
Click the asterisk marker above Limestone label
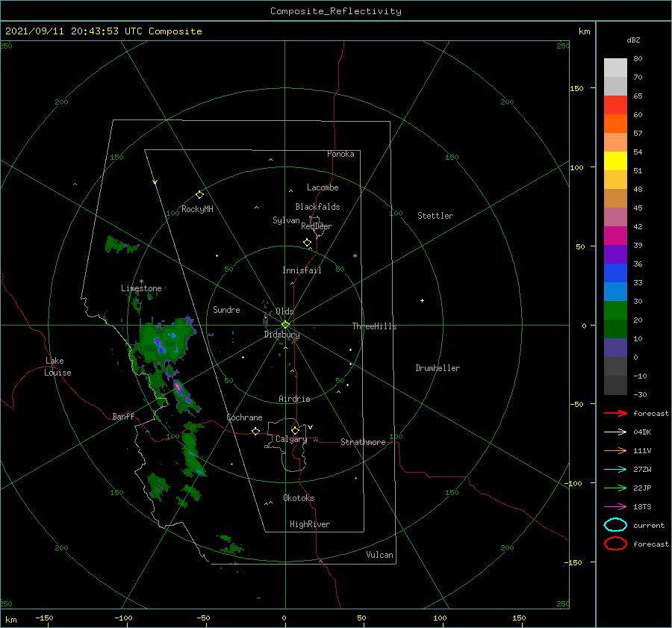pos(141,282)
